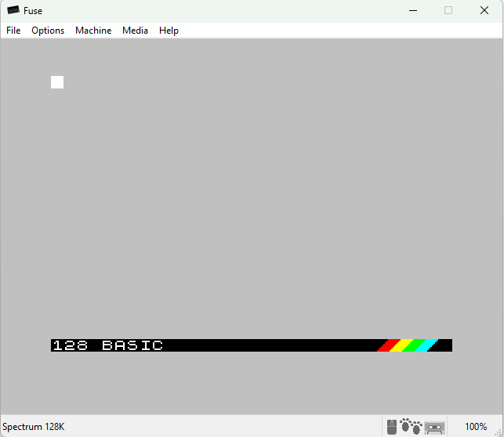The width and height of the screenshot is (504, 437).
Task: Click the cassette tape status icon
Action: (434, 428)
